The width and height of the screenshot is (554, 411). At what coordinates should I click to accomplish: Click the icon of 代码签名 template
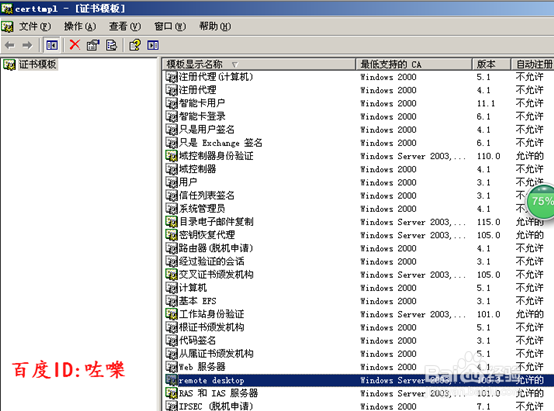pyautogui.click(x=171, y=341)
